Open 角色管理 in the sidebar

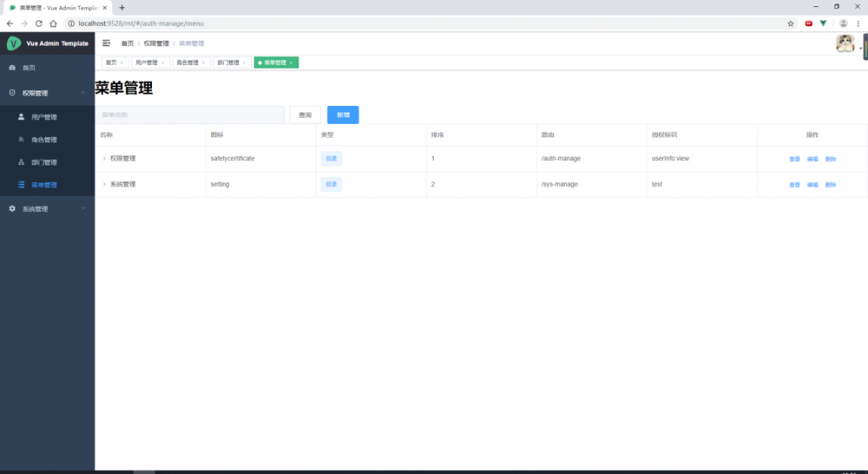pyautogui.click(x=47, y=140)
